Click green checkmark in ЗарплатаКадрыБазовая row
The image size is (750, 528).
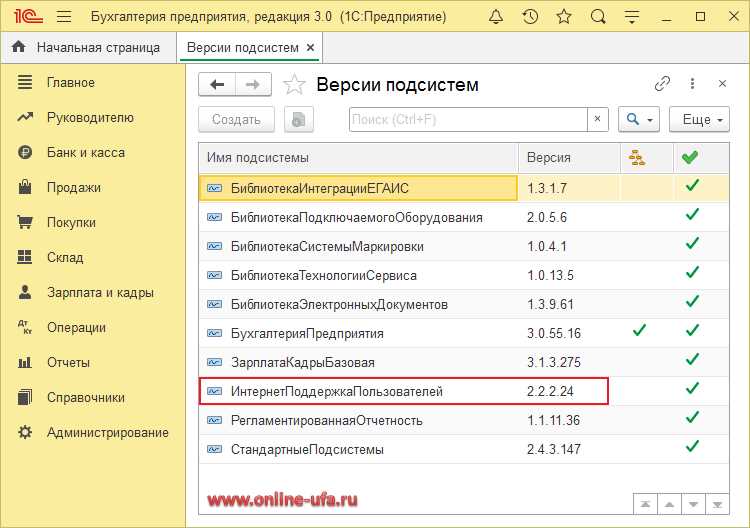(x=692, y=359)
